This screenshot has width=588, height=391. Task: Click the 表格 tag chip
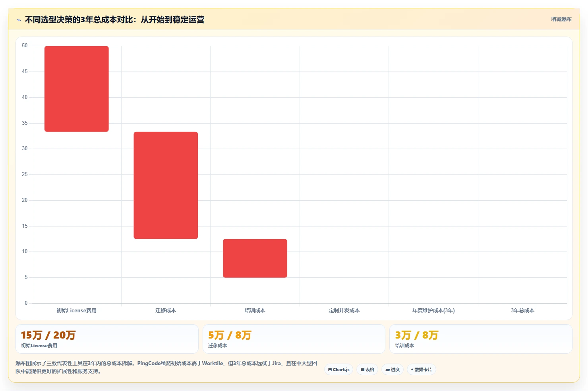(367, 370)
